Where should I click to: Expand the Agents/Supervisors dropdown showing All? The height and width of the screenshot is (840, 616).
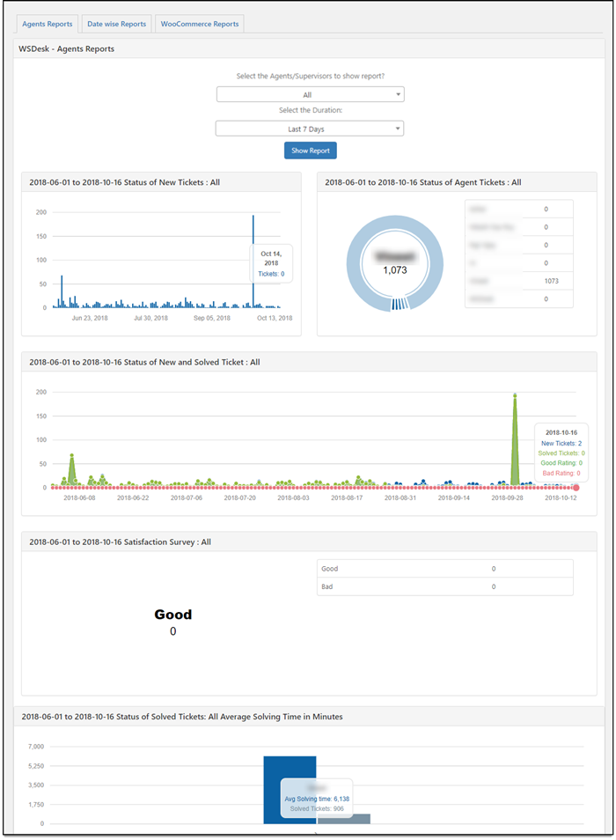[310, 94]
